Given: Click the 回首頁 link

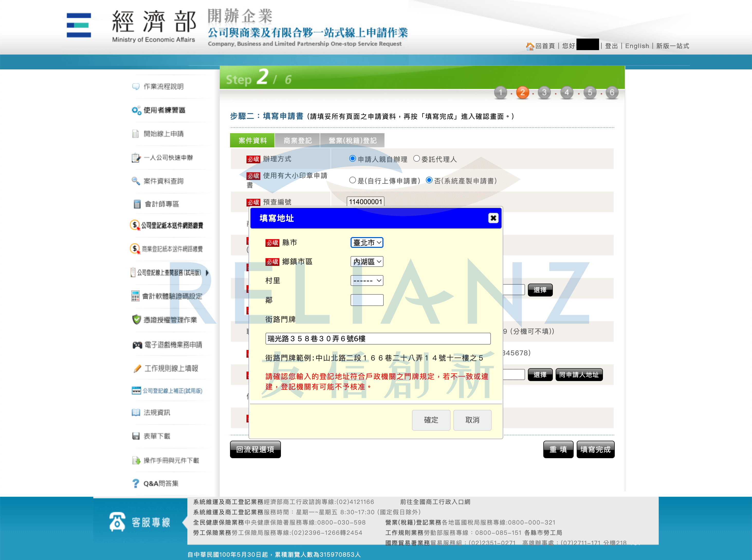Looking at the screenshot, I should (x=545, y=46).
